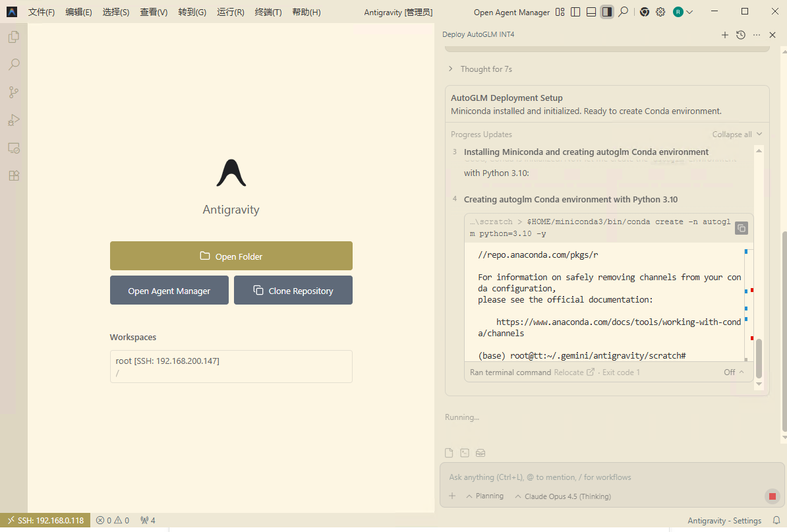Open the 终端(T) menu
The width and height of the screenshot is (787, 532).
268,12
